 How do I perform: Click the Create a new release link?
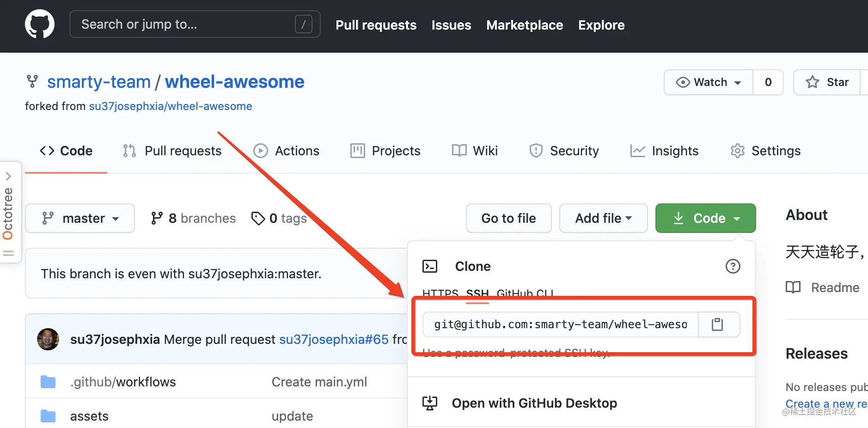pos(826,404)
